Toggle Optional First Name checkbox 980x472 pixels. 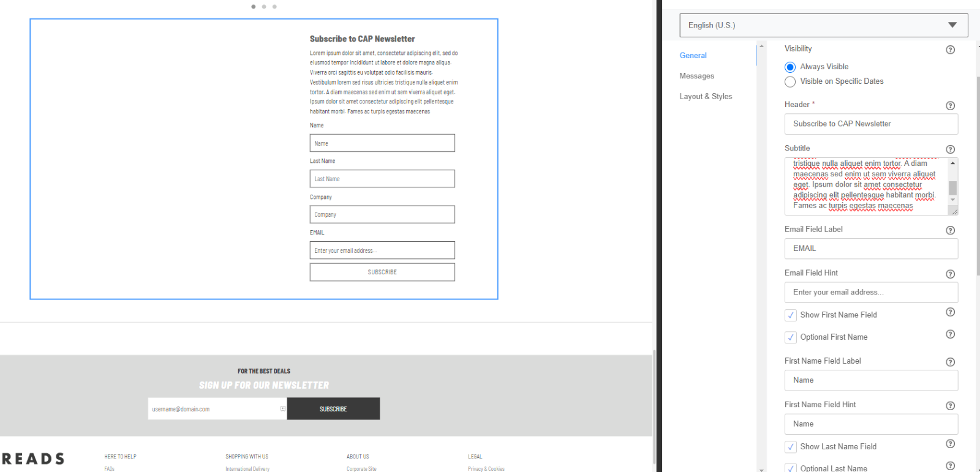tap(791, 337)
